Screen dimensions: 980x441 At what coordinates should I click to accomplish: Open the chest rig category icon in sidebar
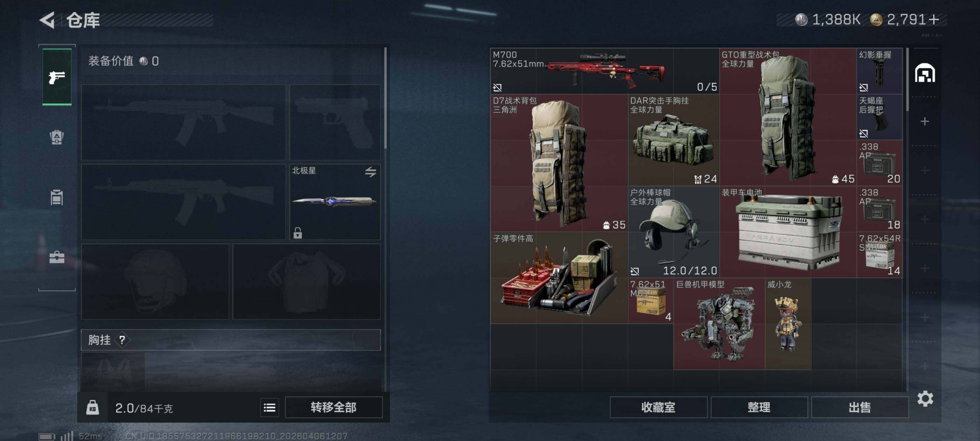57,197
